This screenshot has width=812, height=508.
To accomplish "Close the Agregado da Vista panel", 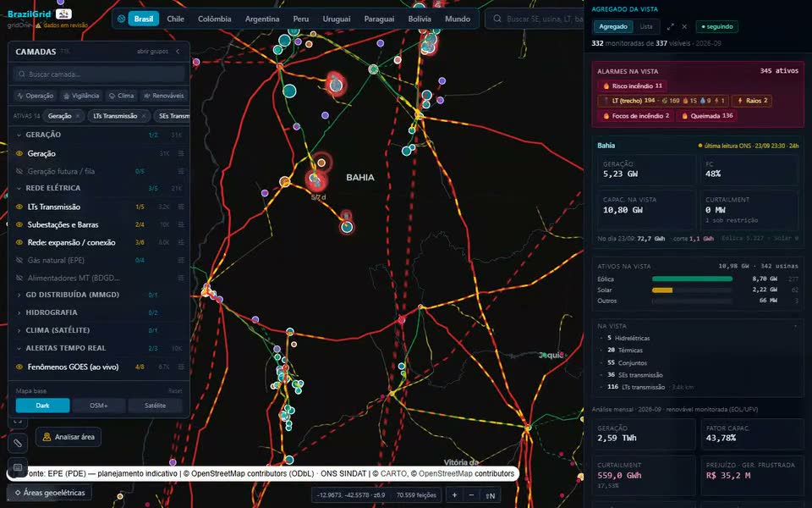I will [x=684, y=26].
